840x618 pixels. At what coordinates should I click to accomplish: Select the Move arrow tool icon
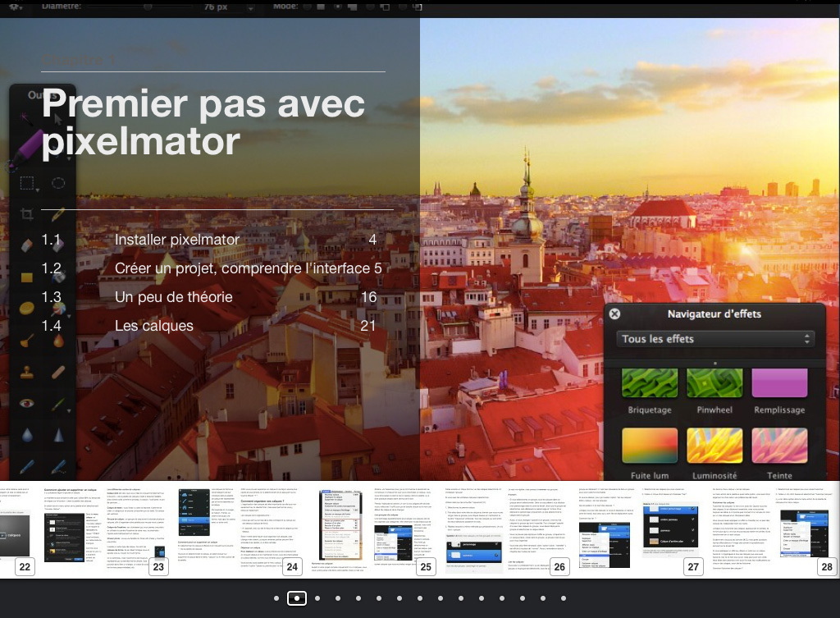click(58, 118)
